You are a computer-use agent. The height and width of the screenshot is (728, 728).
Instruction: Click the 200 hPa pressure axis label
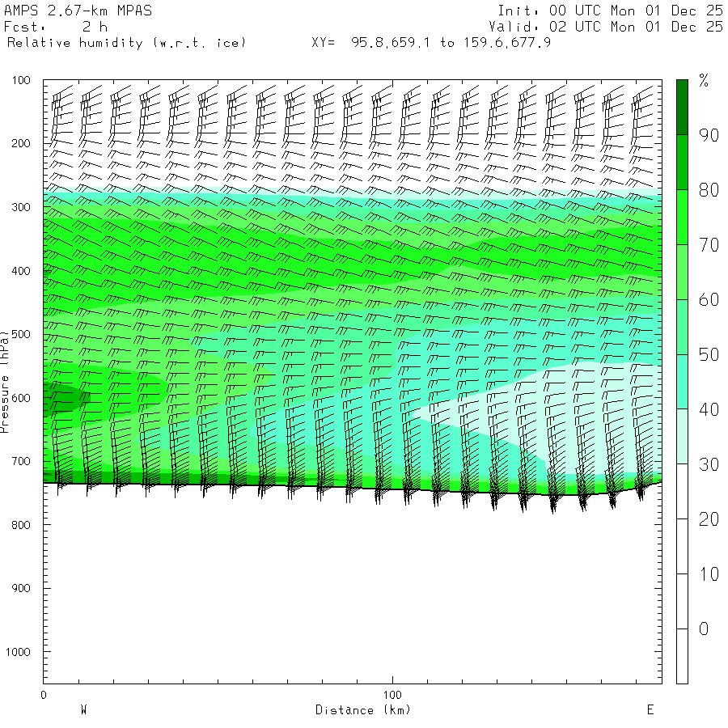click(x=21, y=143)
